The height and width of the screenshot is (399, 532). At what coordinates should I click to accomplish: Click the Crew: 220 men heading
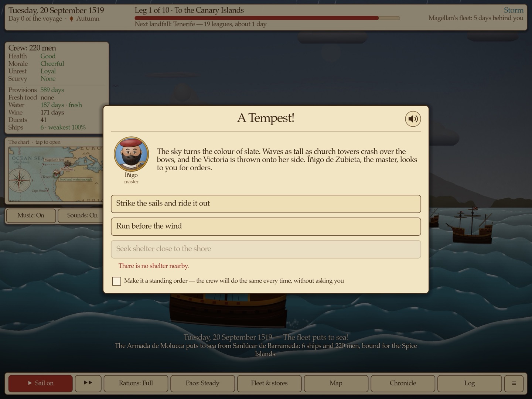click(x=32, y=48)
